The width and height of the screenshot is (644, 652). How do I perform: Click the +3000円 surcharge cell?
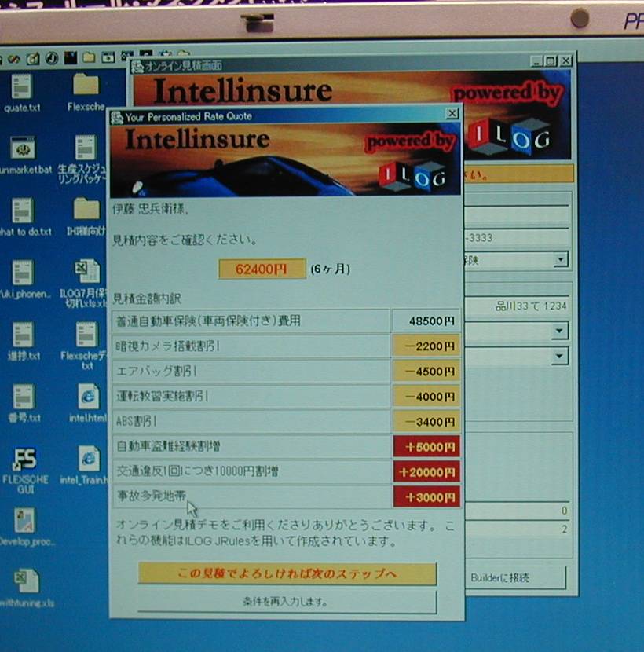click(x=426, y=497)
